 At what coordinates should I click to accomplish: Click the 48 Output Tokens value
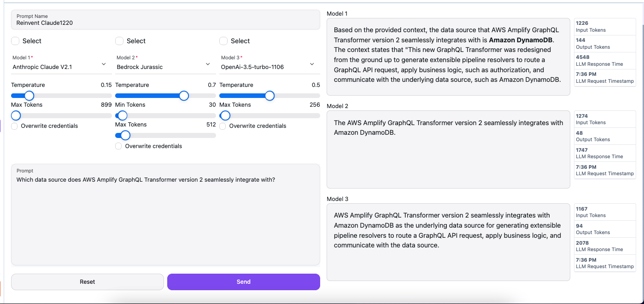click(579, 133)
